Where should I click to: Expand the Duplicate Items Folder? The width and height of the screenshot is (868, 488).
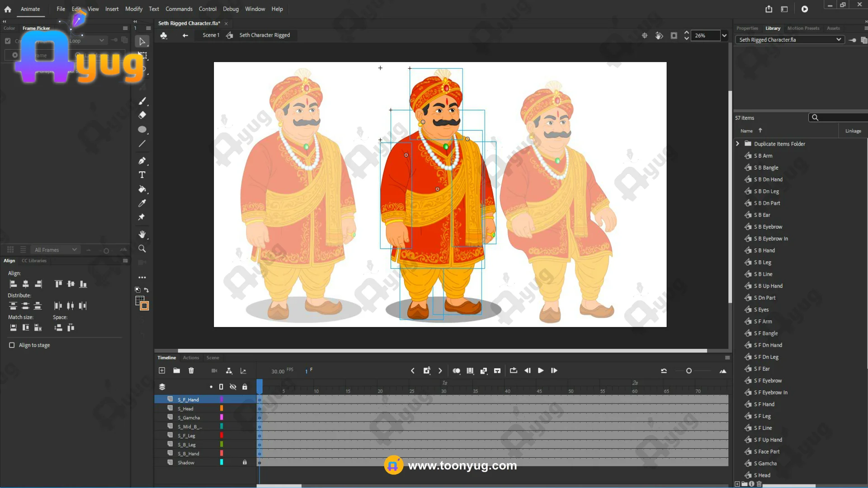click(x=738, y=144)
